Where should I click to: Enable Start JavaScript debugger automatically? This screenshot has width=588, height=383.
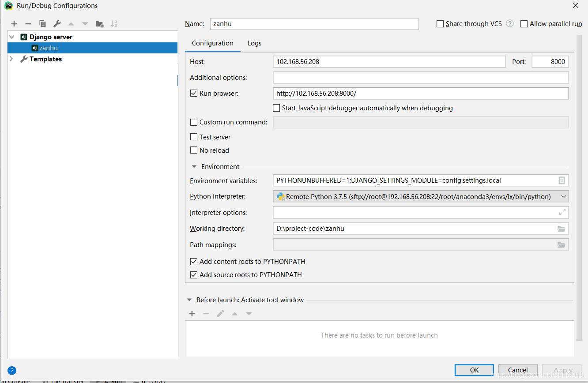(x=276, y=108)
